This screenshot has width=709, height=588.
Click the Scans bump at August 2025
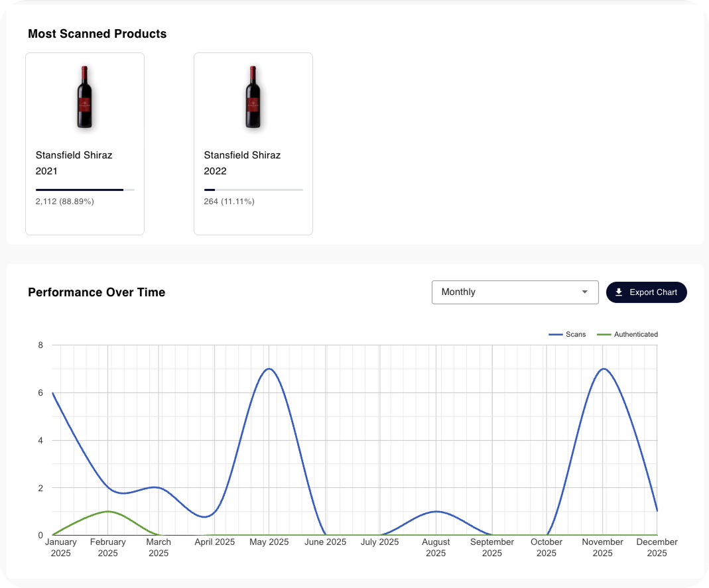tap(436, 511)
